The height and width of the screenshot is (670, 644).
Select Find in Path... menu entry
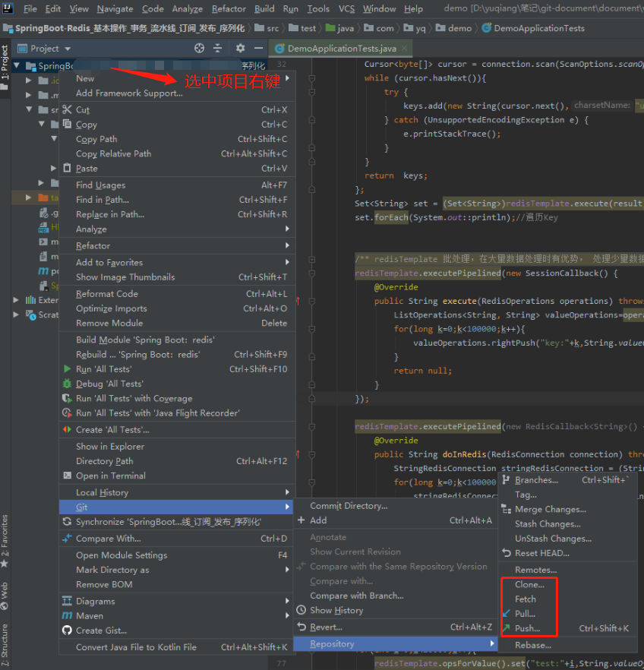coord(177,200)
